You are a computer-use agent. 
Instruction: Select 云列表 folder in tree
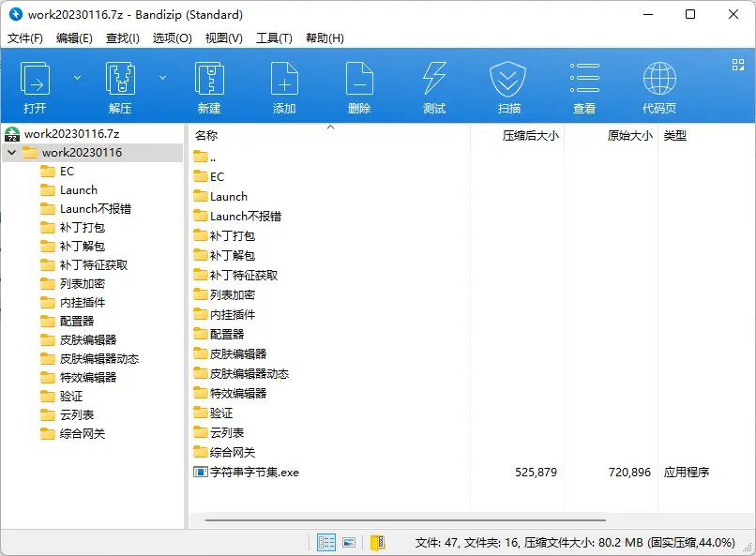pyautogui.click(x=67, y=415)
